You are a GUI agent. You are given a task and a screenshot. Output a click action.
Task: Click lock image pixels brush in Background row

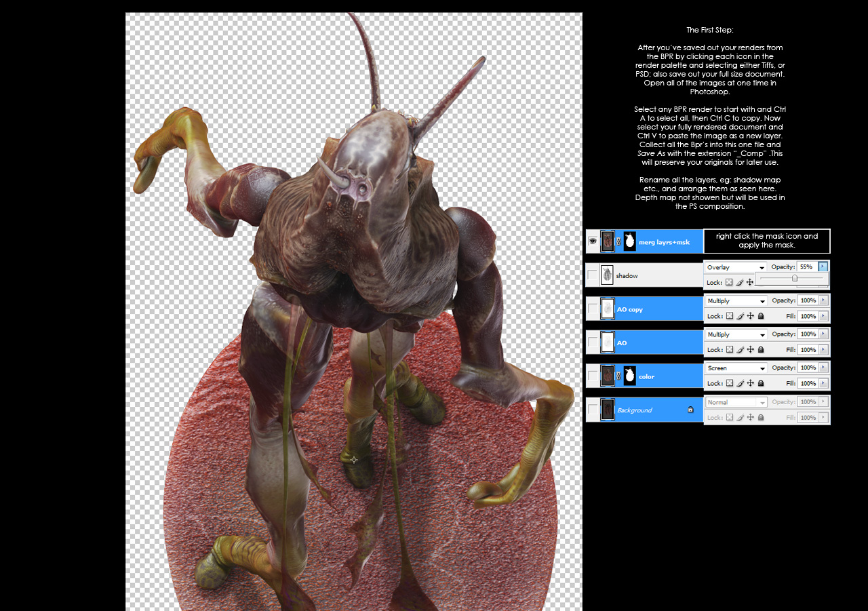(x=740, y=418)
